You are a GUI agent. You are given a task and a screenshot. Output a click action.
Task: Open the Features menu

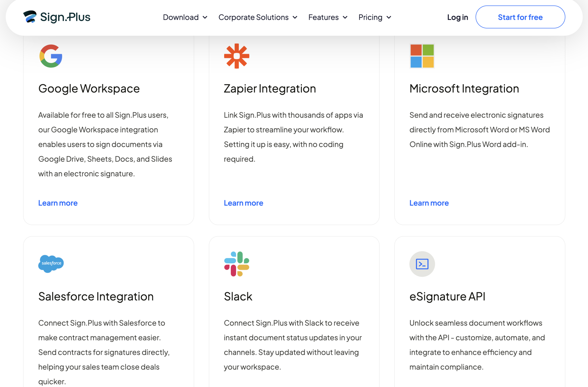328,17
